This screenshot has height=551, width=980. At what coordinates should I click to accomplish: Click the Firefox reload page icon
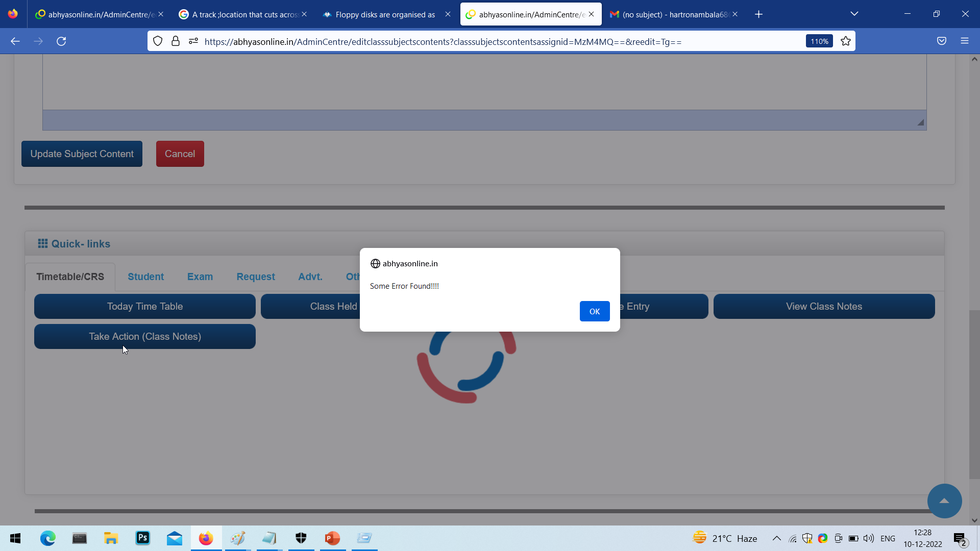click(61, 41)
